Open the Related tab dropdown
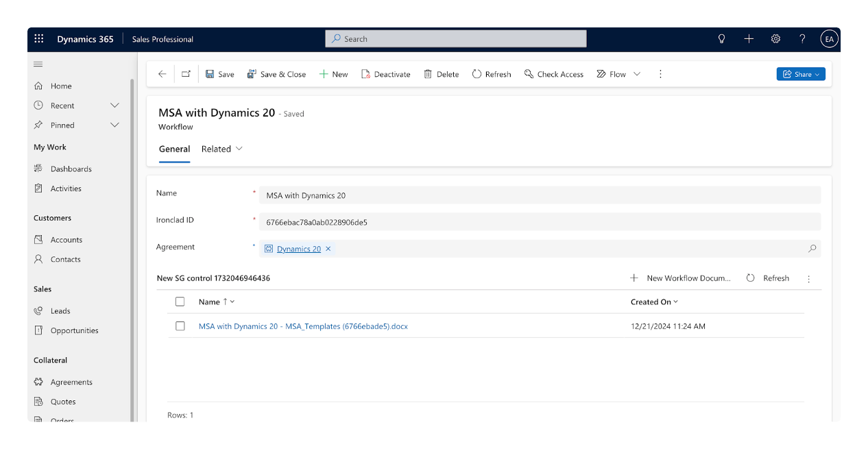The height and width of the screenshot is (449, 868). [x=222, y=149]
